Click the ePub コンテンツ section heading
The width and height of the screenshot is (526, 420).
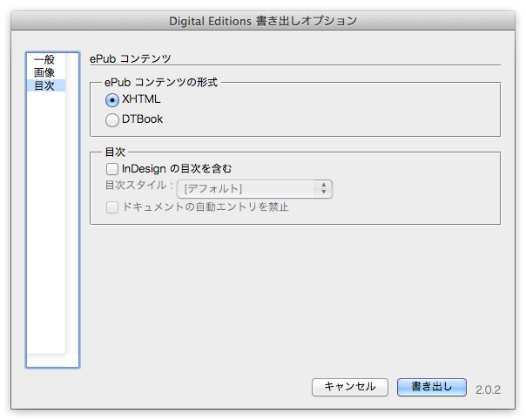pyautogui.click(x=131, y=58)
